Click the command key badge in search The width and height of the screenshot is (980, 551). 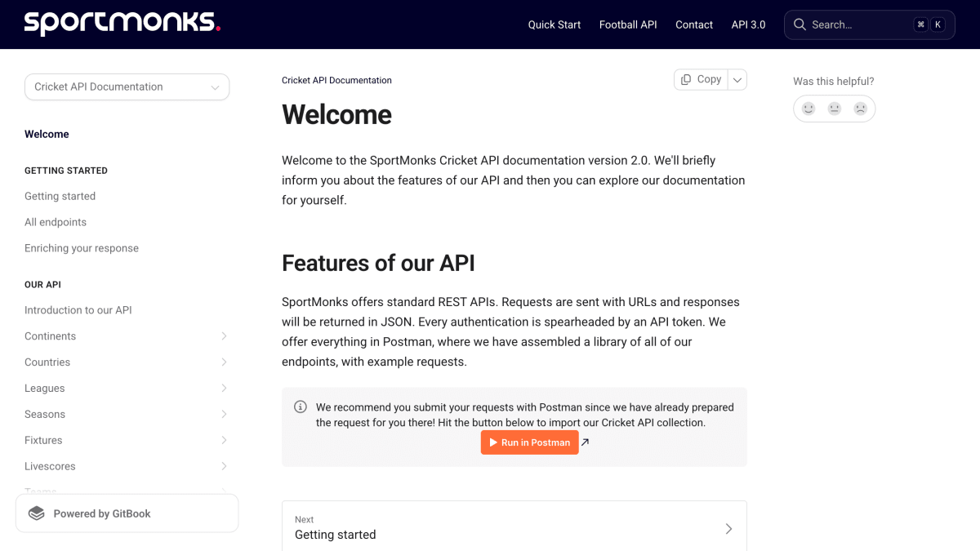pyautogui.click(x=921, y=24)
